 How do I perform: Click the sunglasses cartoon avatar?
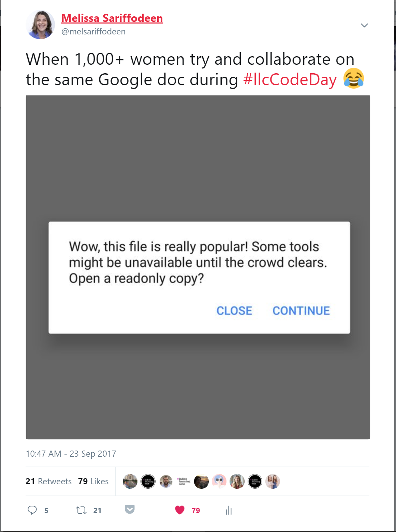[219, 482]
